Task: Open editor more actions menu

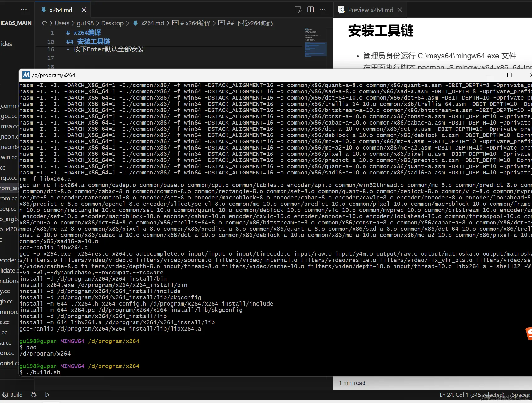Action: tap(323, 10)
